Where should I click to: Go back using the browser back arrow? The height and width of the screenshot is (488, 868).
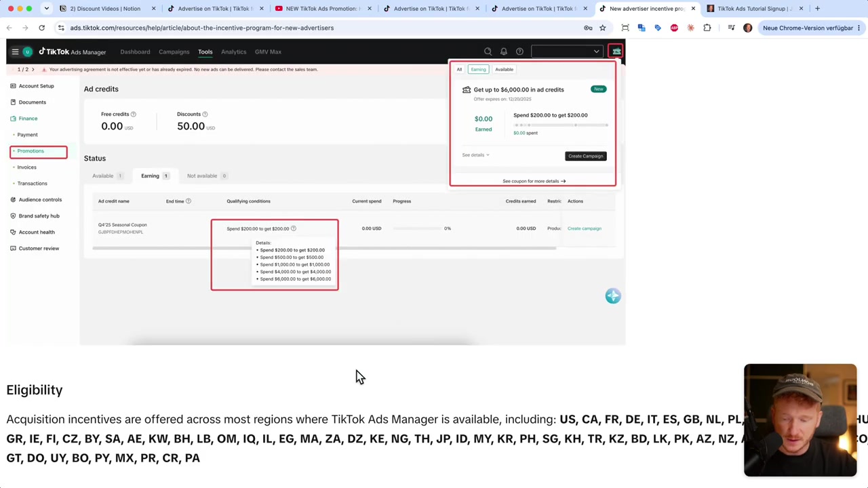pos(9,28)
